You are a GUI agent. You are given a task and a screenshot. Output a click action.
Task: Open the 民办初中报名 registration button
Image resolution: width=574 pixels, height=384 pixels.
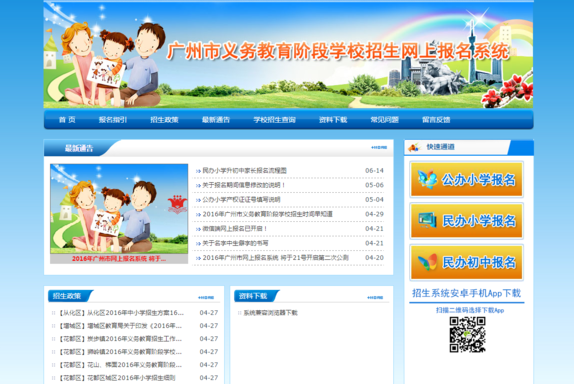[x=466, y=262]
